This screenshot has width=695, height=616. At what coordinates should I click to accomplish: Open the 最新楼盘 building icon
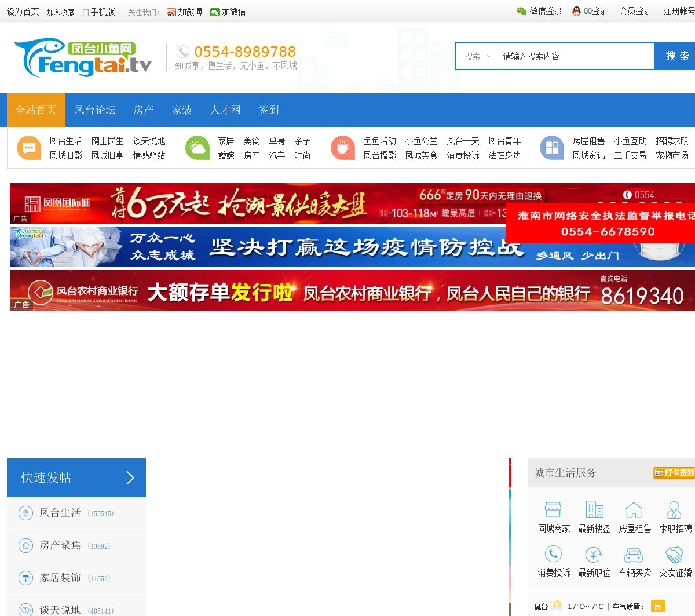pyautogui.click(x=594, y=509)
